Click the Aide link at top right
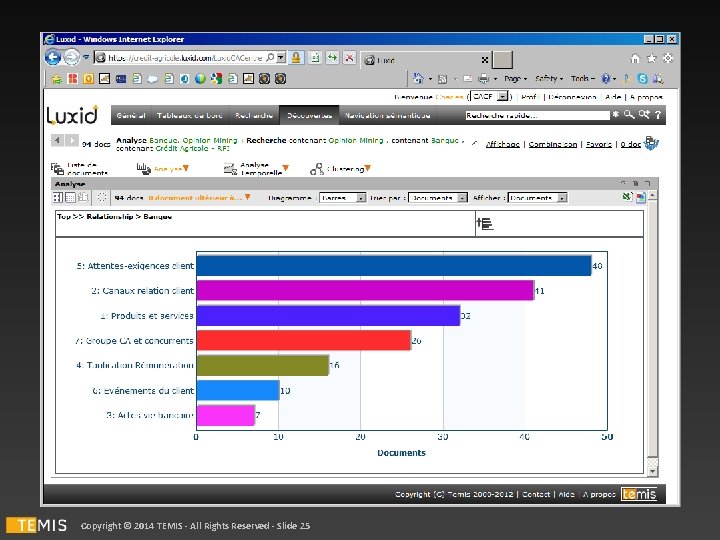720x540 pixels. (x=613, y=97)
